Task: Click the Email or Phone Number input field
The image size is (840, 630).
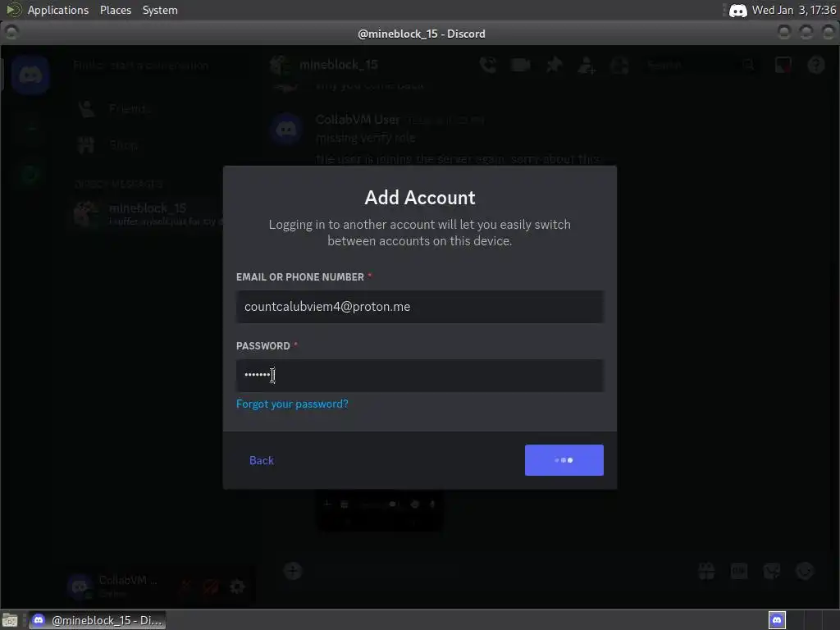Action: tap(419, 307)
